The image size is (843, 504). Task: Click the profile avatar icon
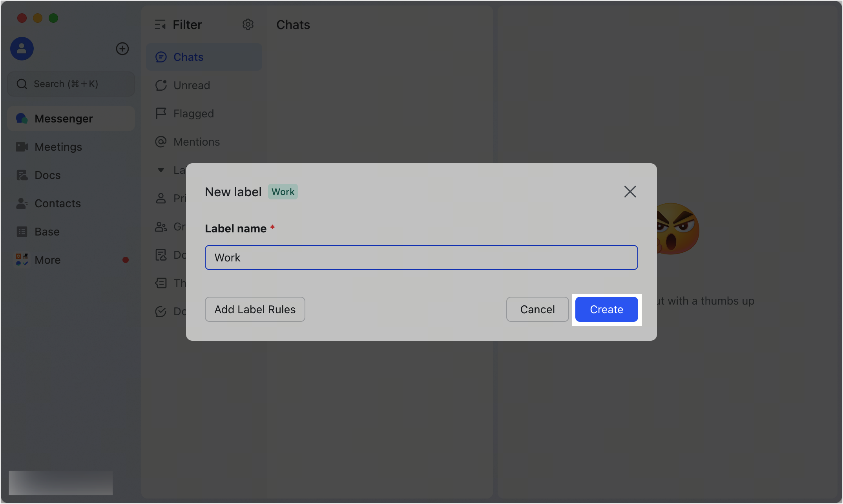[22, 49]
